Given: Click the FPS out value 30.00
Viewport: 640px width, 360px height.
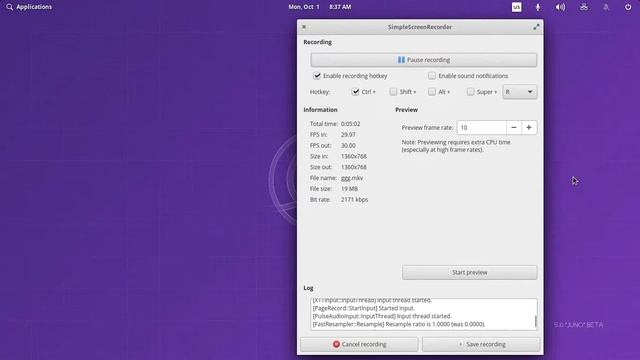Looking at the screenshot, I should click(x=348, y=145).
